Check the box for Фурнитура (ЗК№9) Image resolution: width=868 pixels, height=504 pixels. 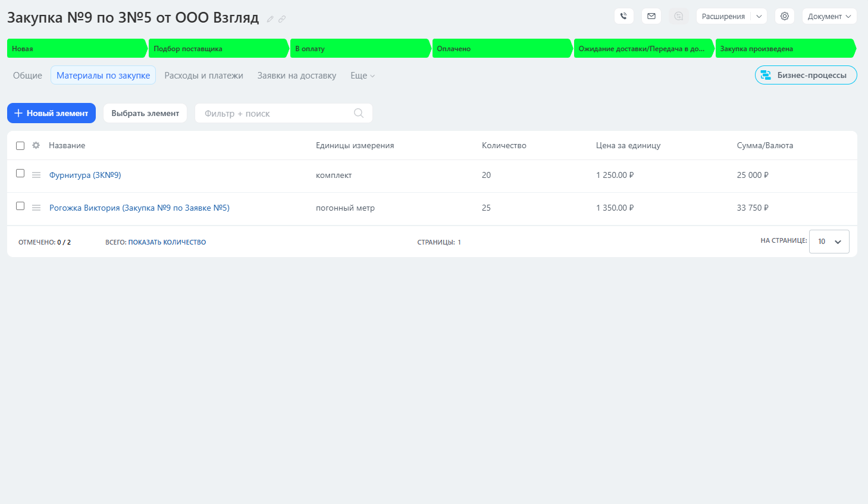(20, 173)
